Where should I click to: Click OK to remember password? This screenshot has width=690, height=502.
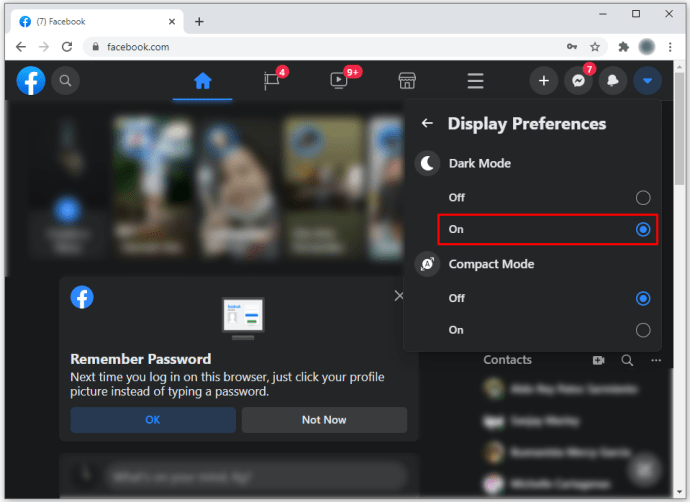point(153,420)
